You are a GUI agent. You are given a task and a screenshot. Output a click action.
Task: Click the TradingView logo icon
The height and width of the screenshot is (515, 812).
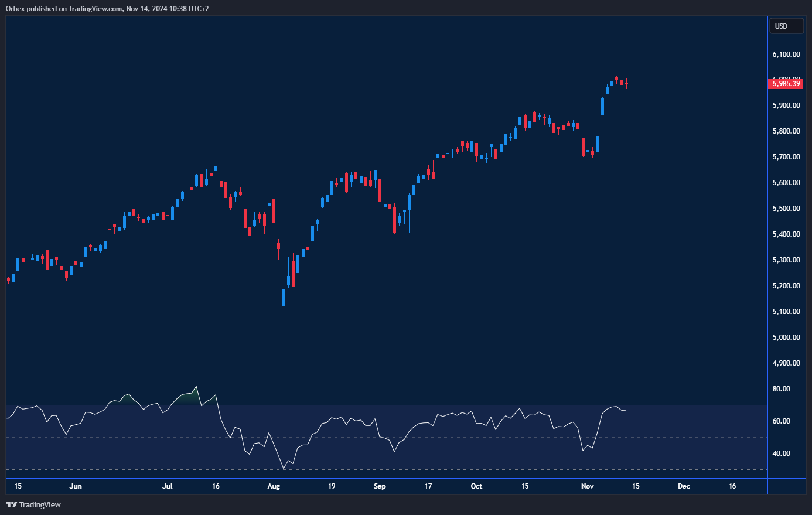tap(11, 504)
